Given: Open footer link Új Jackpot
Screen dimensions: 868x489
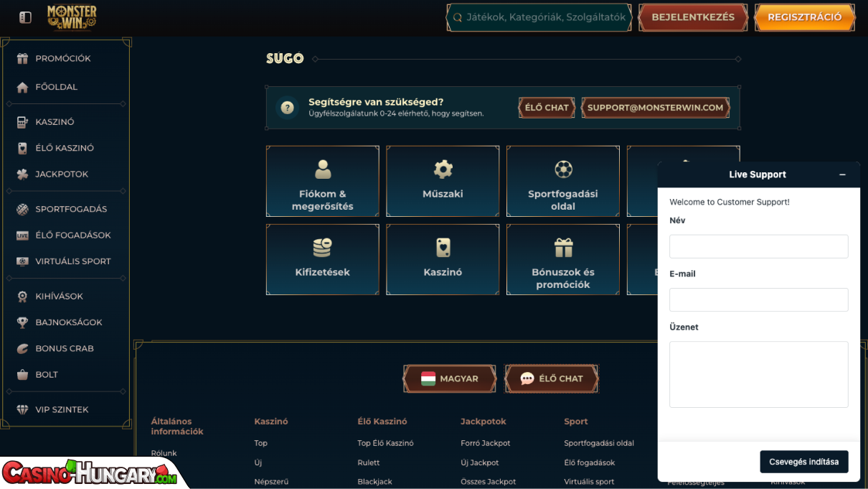Looking at the screenshot, I should pos(480,462).
